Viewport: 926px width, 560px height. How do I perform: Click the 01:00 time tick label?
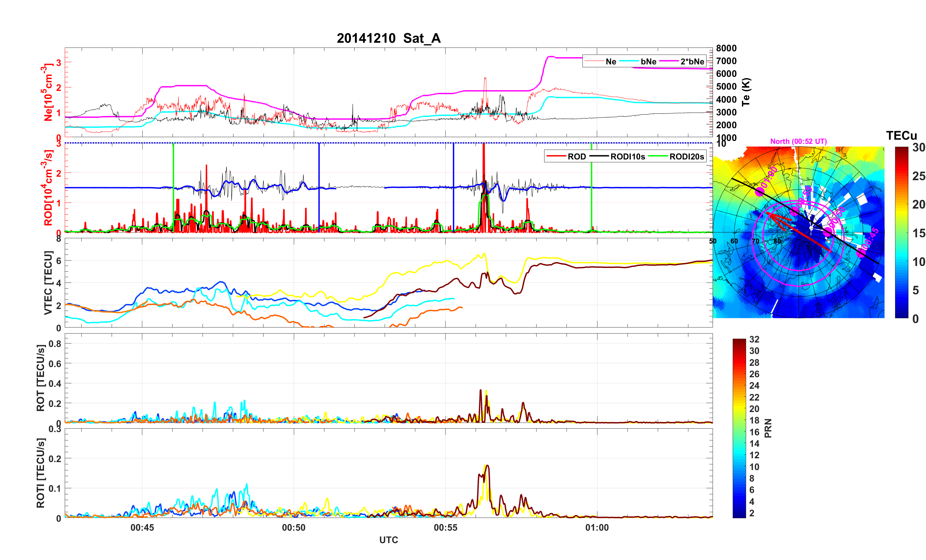point(597,527)
